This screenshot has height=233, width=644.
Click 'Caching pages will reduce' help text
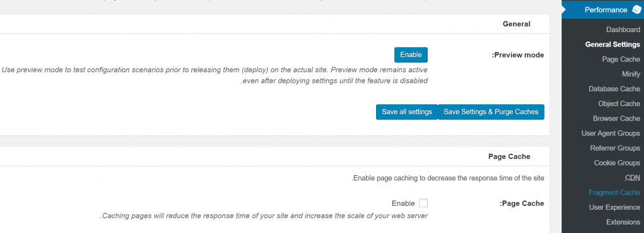[x=264, y=215]
